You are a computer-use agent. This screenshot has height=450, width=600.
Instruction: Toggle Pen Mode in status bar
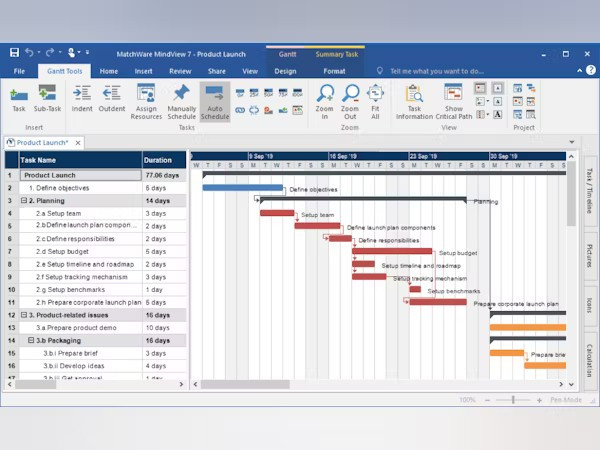(x=566, y=400)
